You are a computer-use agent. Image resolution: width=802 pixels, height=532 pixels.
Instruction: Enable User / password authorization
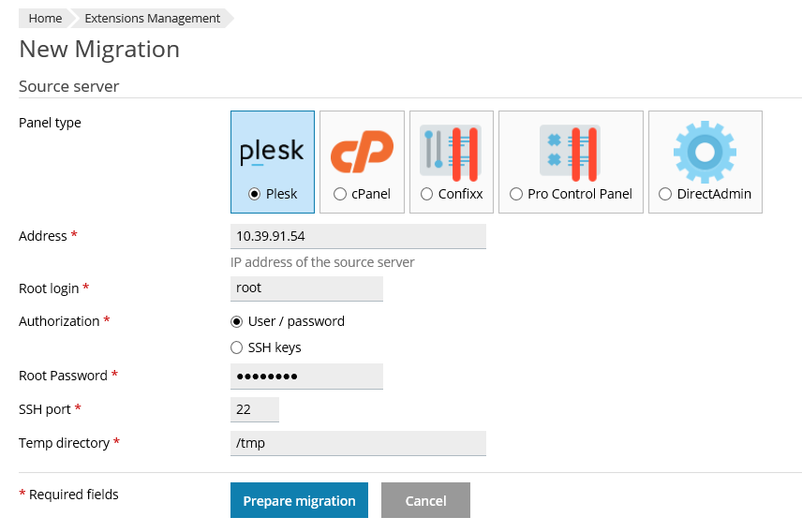pos(237,321)
